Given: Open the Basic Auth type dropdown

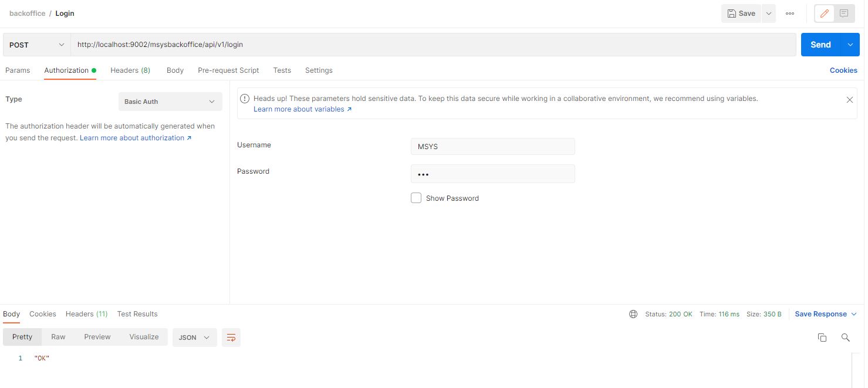Looking at the screenshot, I should click(170, 102).
